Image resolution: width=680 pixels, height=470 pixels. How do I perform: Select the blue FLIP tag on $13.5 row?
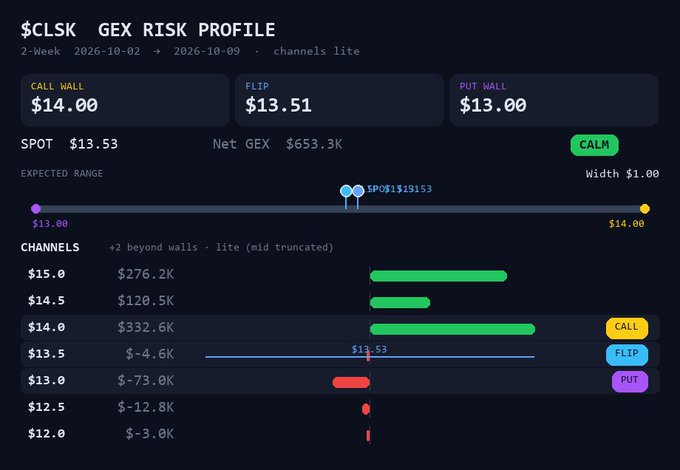[627, 354]
